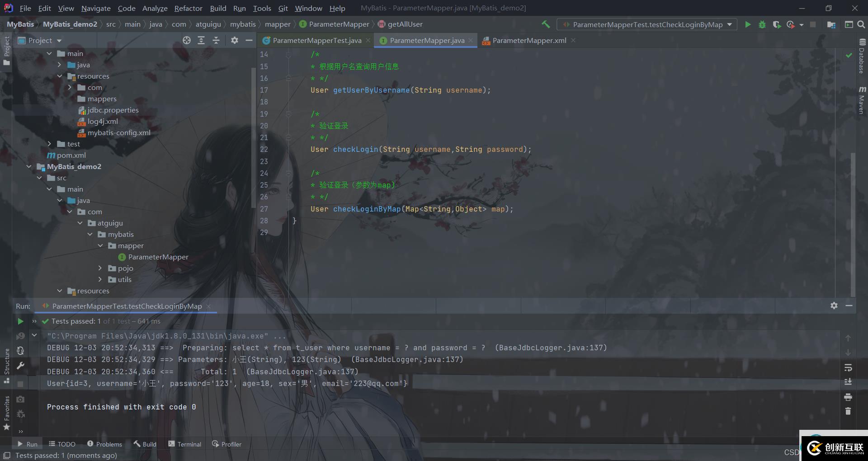Open the Maven side tool window
The width and height of the screenshot is (868, 461).
pos(862,100)
